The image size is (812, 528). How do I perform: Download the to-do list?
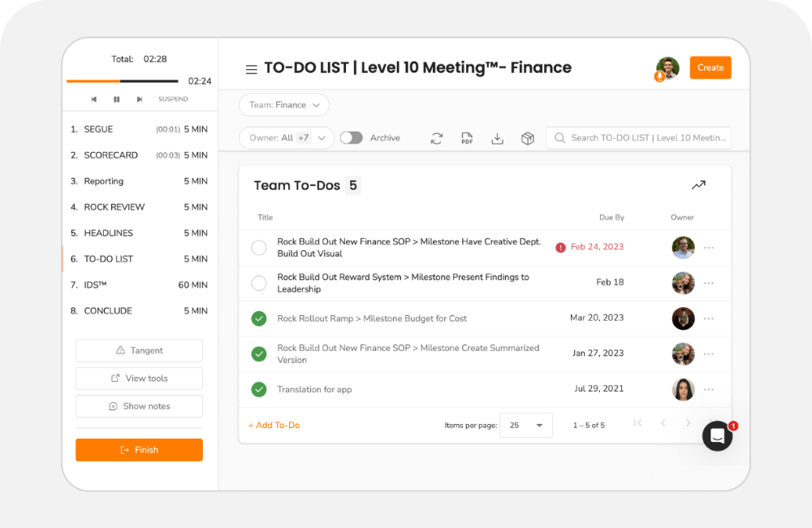pyautogui.click(x=497, y=138)
